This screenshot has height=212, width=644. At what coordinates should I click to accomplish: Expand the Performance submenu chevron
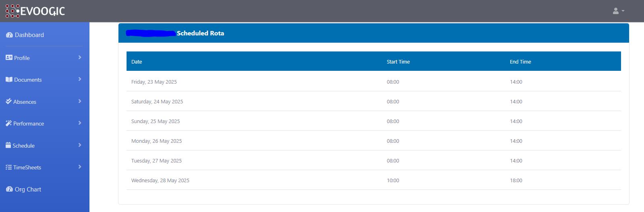[x=80, y=123]
